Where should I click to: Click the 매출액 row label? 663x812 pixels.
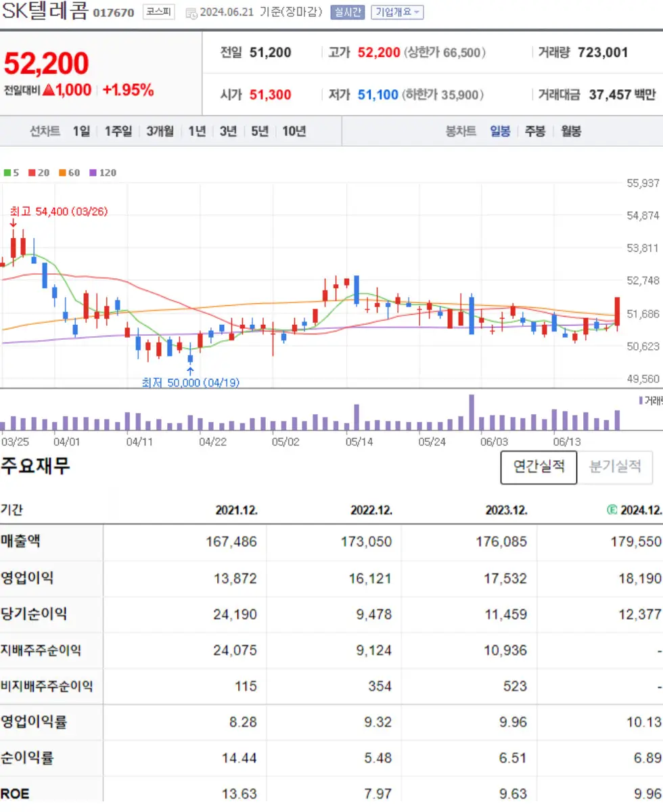click(20, 541)
